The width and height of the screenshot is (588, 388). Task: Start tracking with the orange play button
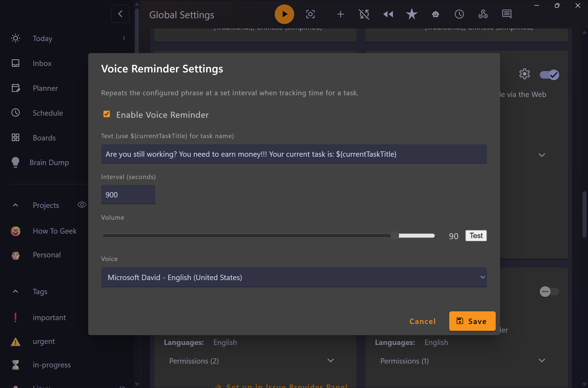pyautogui.click(x=284, y=14)
